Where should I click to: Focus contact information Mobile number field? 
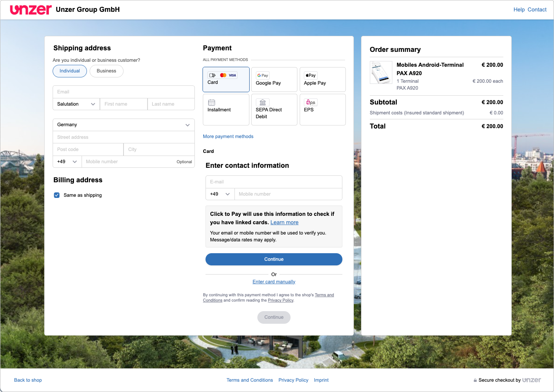[x=288, y=194]
